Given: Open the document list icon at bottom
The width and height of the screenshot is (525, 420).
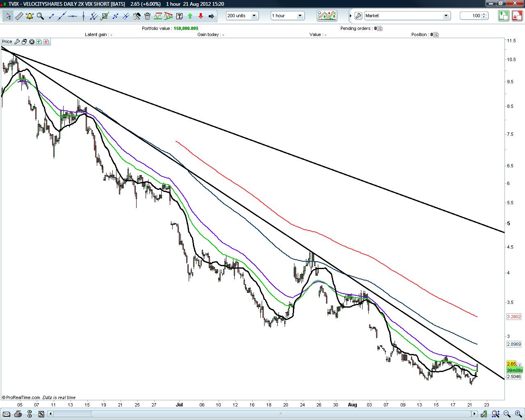Looking at the screenshot, I should click(x=41, y=414).
